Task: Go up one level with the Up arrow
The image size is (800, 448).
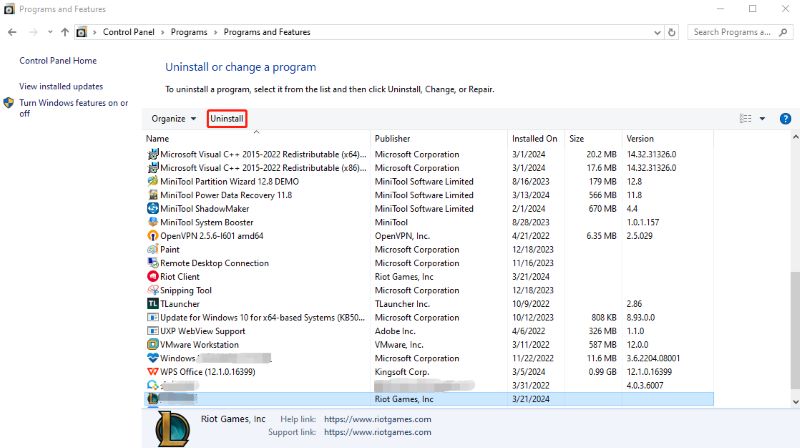Action: pos(65,32)
